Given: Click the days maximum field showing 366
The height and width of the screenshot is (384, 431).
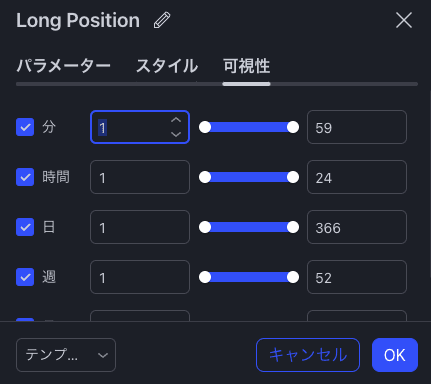Looking at the screenshot, I should [357, 227].
